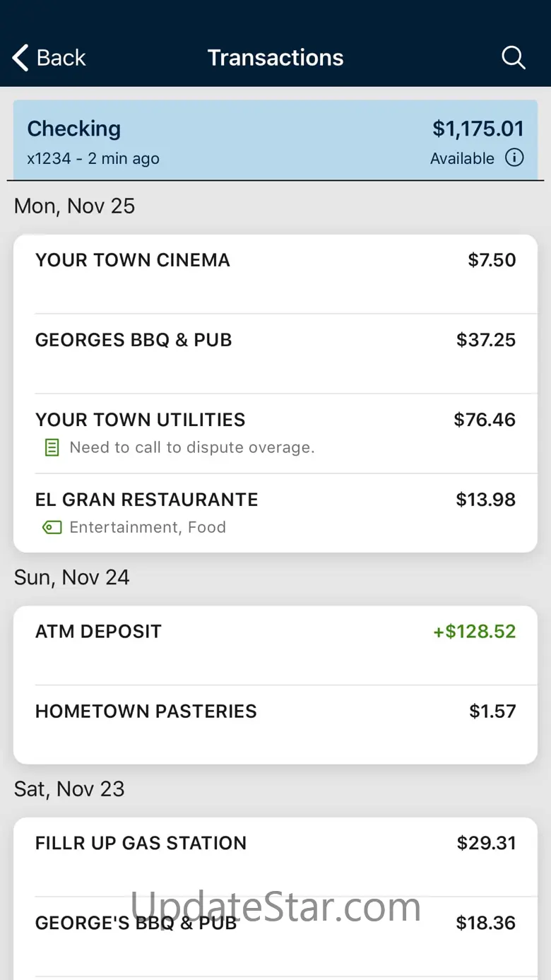551x980 pixels.
Task: Go back using the Back label
Action: pos(61,58)
